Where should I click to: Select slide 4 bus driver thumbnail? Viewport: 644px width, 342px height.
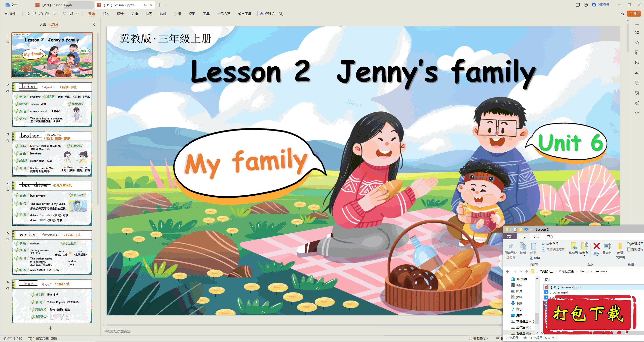[x=52, y=203]
